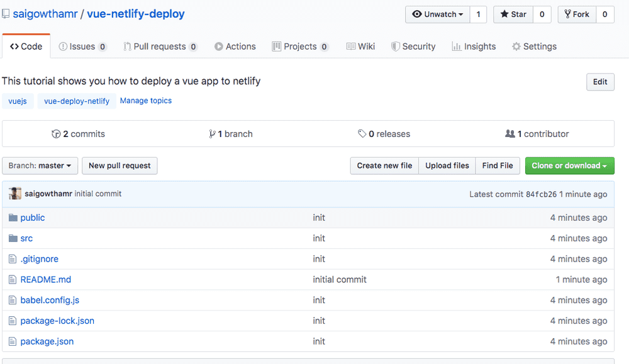
Task: Click Create new file button
Action: 384,165
